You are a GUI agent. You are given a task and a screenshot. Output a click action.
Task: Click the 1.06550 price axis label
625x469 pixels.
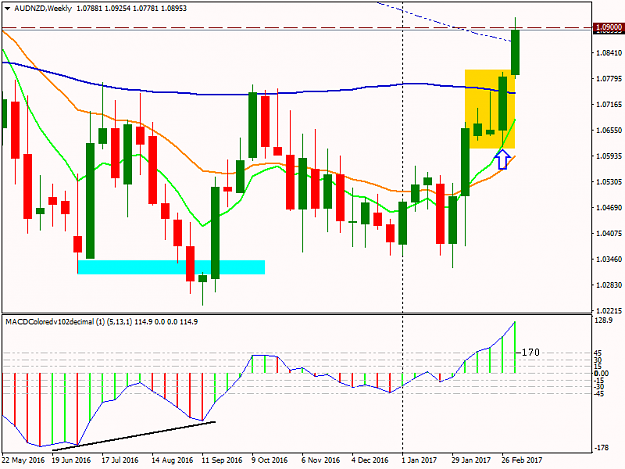coord(609,130)
